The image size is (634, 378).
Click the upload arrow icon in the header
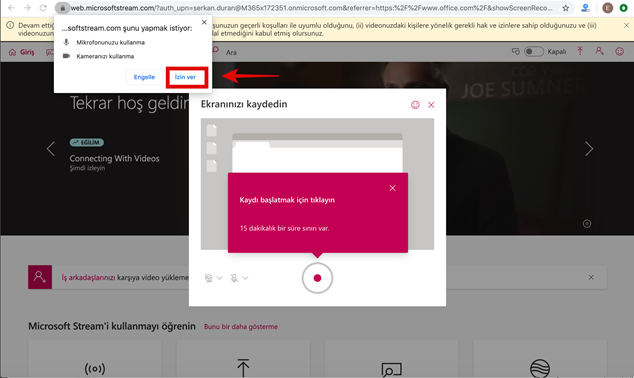click(x=580, y=51)
